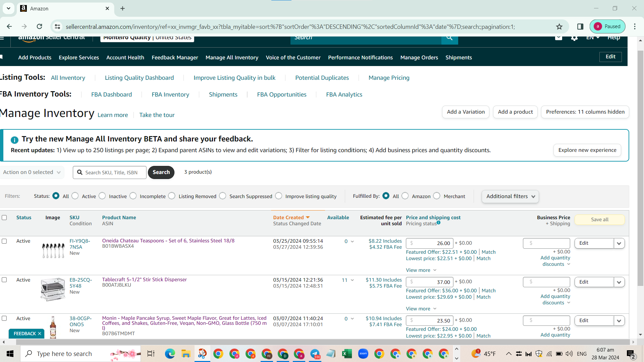Open Edit dropdown arrow for Stir Stick Dispenser
Screen dimensions: 644x362
coord(619,282)
